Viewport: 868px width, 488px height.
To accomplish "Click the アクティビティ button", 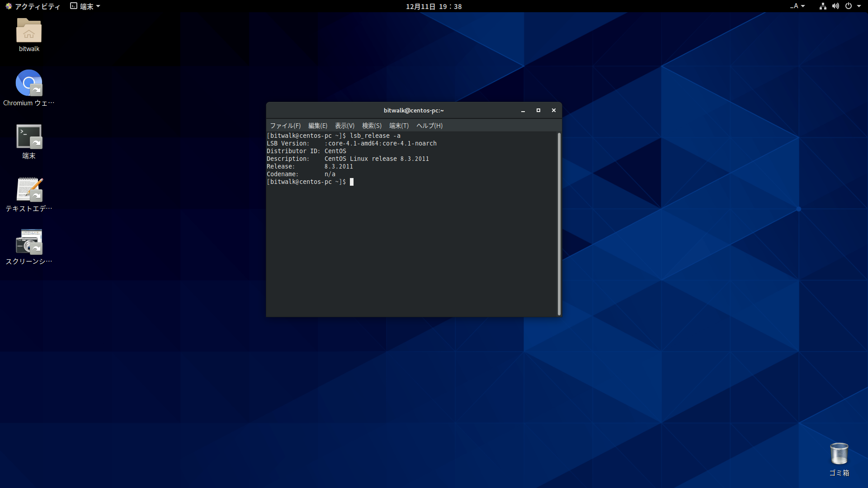I will coord(33,6).
